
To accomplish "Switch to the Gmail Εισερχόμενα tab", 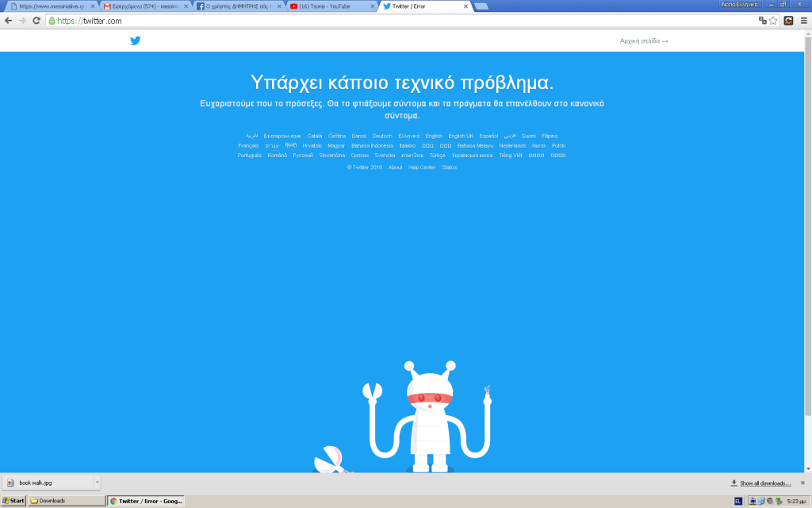I will (145, 6).
